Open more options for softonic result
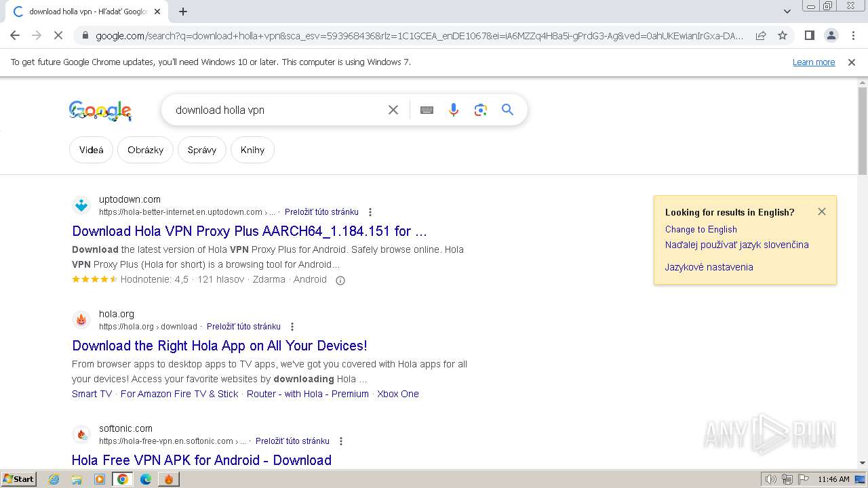 click(x=341, y=441)
